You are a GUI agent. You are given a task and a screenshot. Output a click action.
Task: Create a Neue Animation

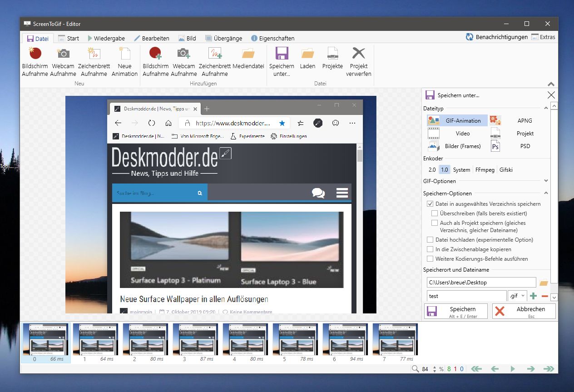tap(124, 62)
